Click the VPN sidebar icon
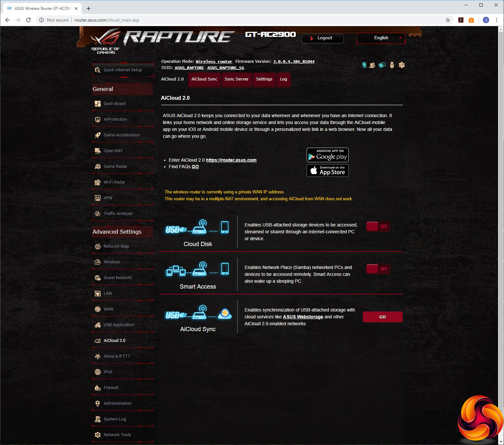 [97, 198]
